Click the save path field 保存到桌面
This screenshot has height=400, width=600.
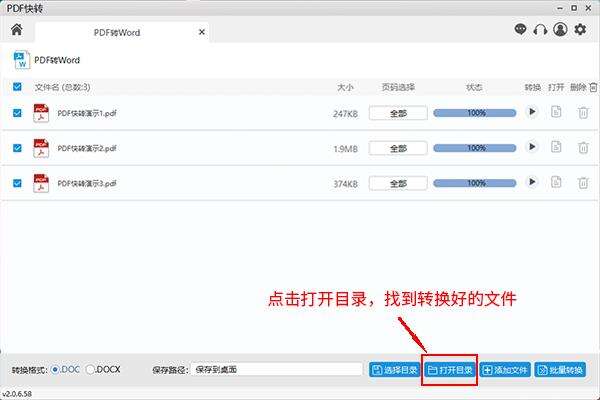(276, 370)
